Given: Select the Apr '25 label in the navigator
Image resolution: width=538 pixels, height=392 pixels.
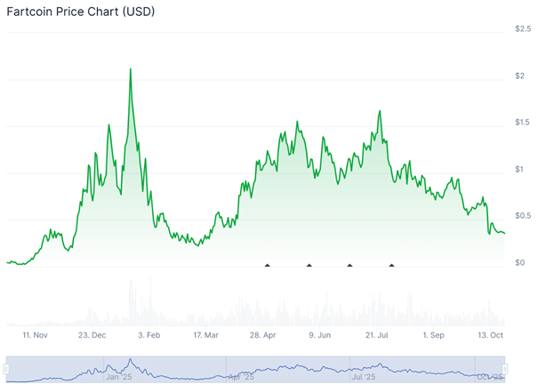Looking at the screenshot, I should pos(242,377).
